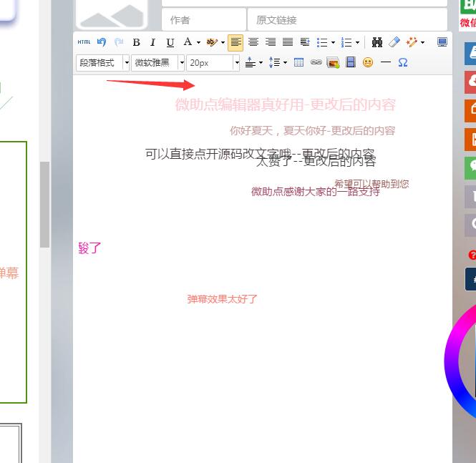Toggle italic formatting
476x463 pixels.
point(153,42)
